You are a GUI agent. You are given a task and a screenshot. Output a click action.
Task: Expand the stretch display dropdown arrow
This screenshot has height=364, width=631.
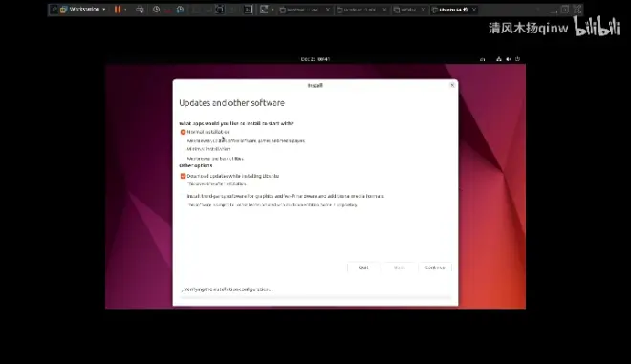tap(272, 10)
